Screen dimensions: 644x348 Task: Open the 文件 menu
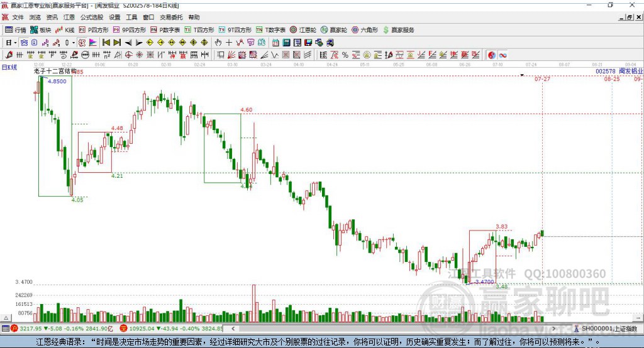click(18, 17)
